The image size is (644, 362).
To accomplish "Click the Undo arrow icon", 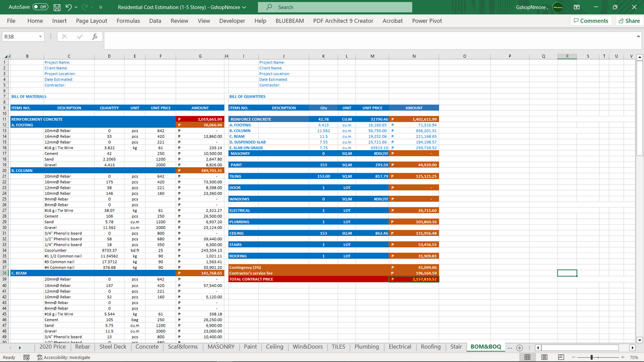I will (69, 7).
